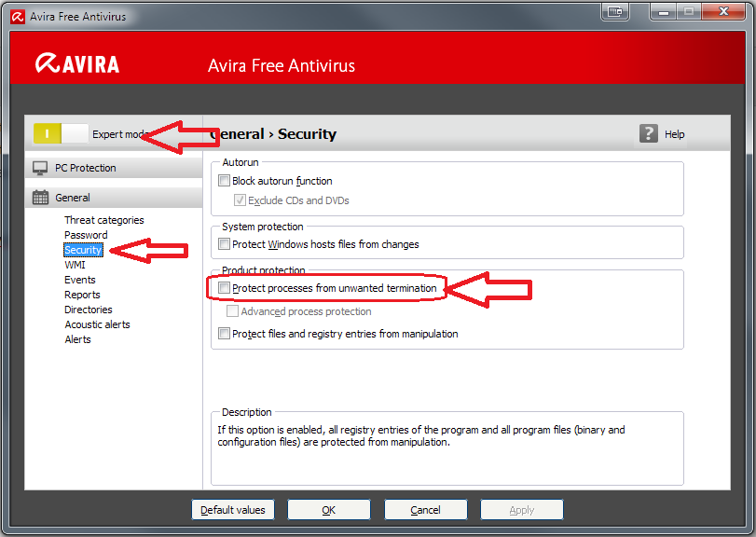The image size is (756, 537).
Task: Open Directories settings page
Action: [89, 310]
